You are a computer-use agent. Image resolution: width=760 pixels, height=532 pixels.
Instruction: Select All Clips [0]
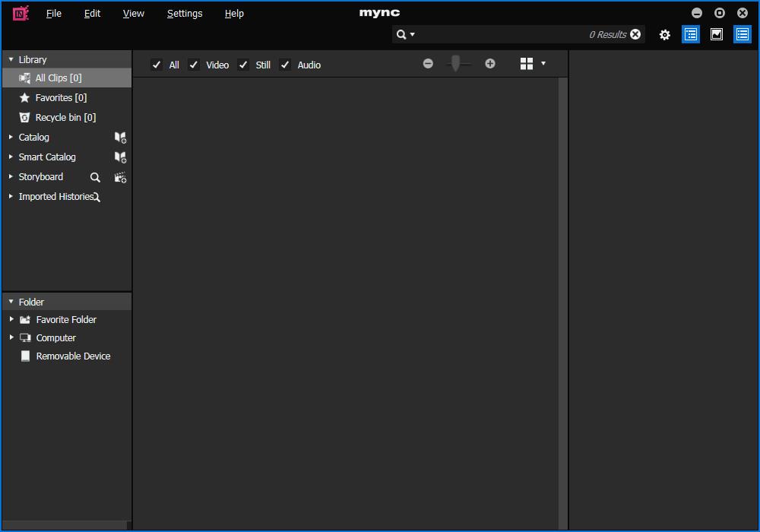[67, 78]
